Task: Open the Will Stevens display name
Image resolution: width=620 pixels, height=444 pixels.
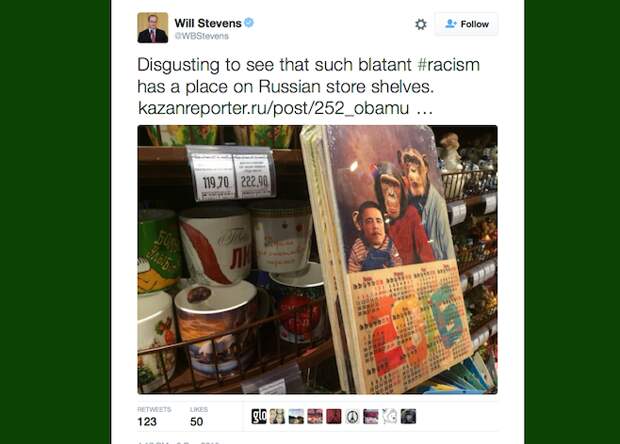Action: pyautogui.click(x=208, y=23)
